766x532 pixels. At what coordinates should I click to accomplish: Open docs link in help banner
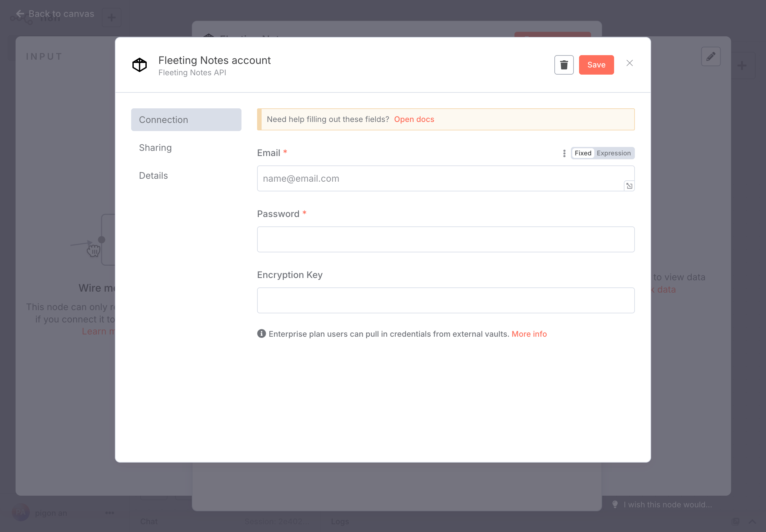pyautogui.click(x=414, y=119)
